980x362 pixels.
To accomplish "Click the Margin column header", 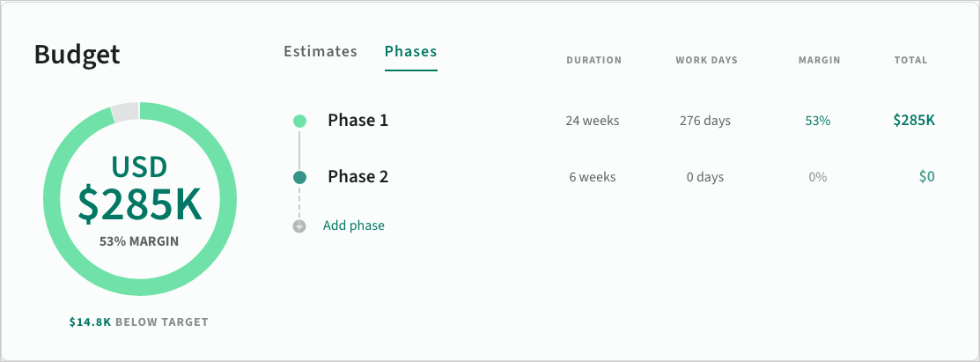I will click(819, 61).
